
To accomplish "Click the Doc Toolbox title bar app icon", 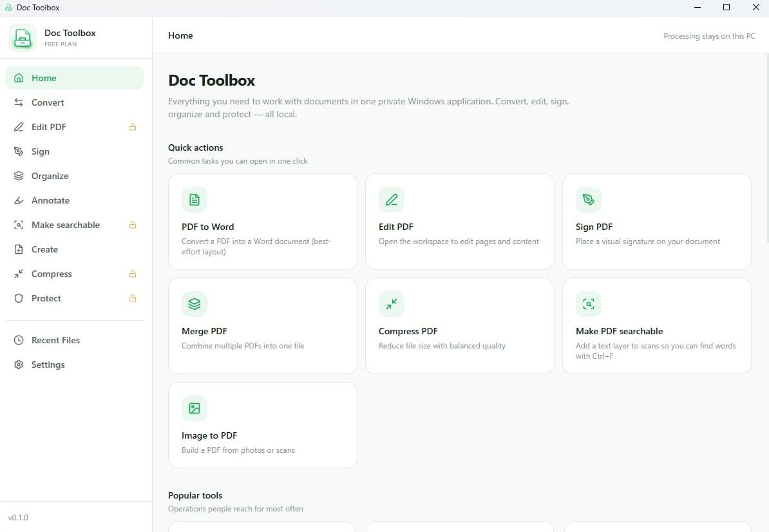I will point(8,7).
